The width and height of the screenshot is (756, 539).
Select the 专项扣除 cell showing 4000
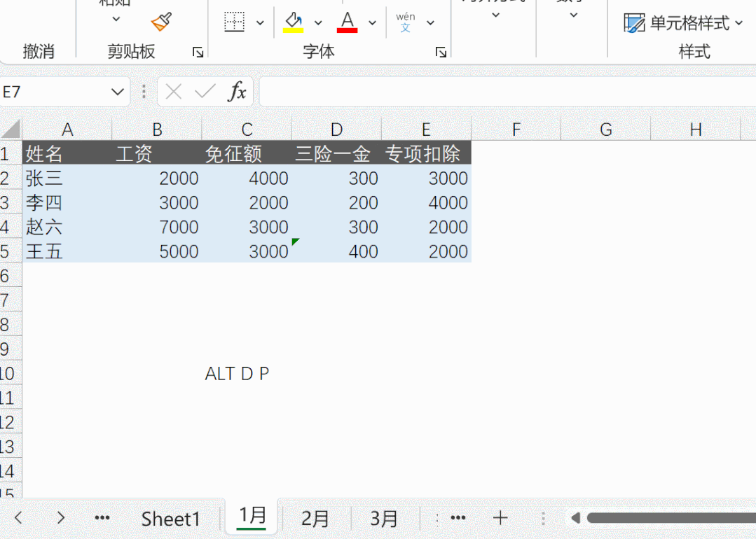[426, 203]
